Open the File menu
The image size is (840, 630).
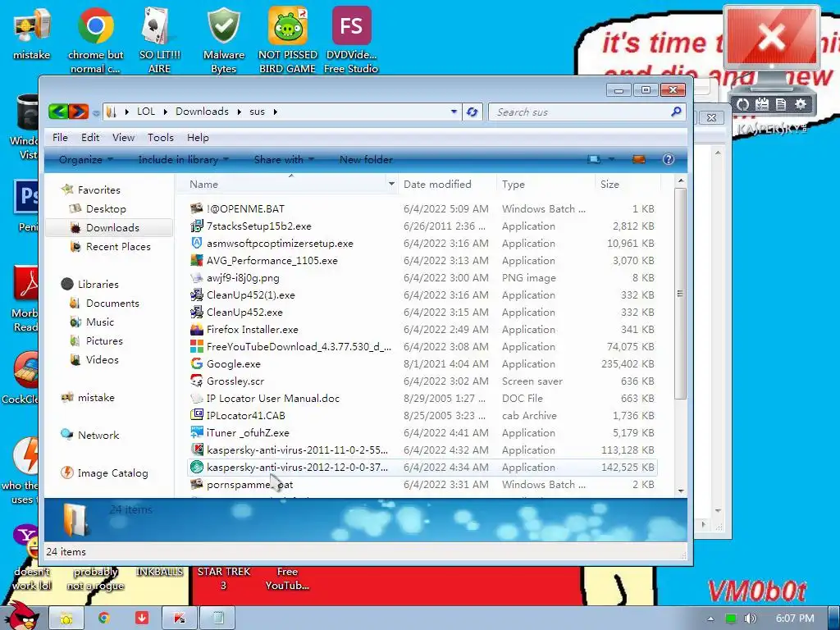60,138
